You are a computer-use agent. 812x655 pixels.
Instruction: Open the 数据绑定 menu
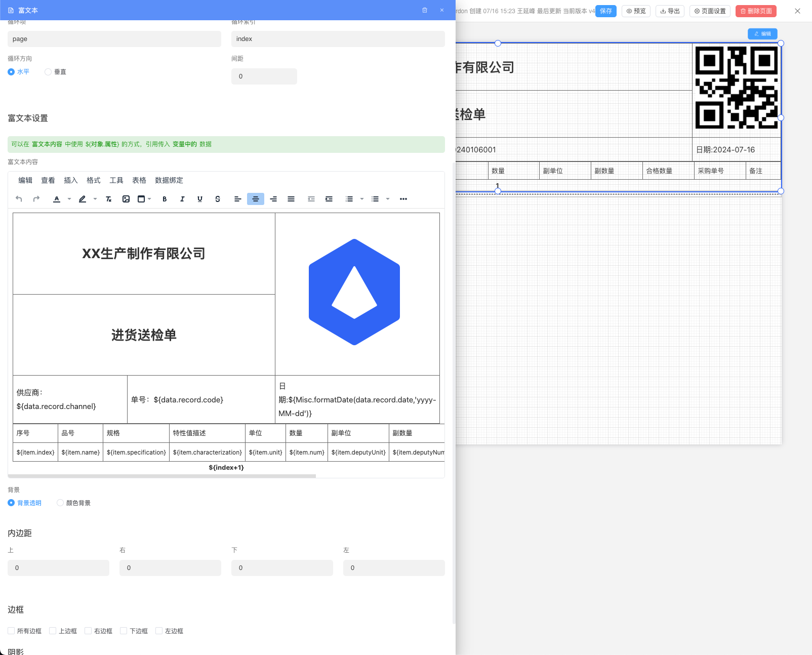pyautogui.click(x=169, y=180)
